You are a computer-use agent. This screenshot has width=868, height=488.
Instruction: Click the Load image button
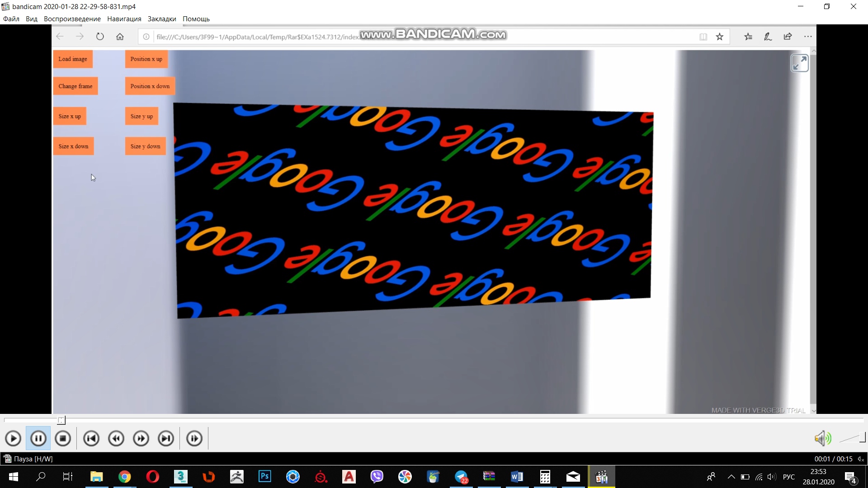[x=73, y=59]
